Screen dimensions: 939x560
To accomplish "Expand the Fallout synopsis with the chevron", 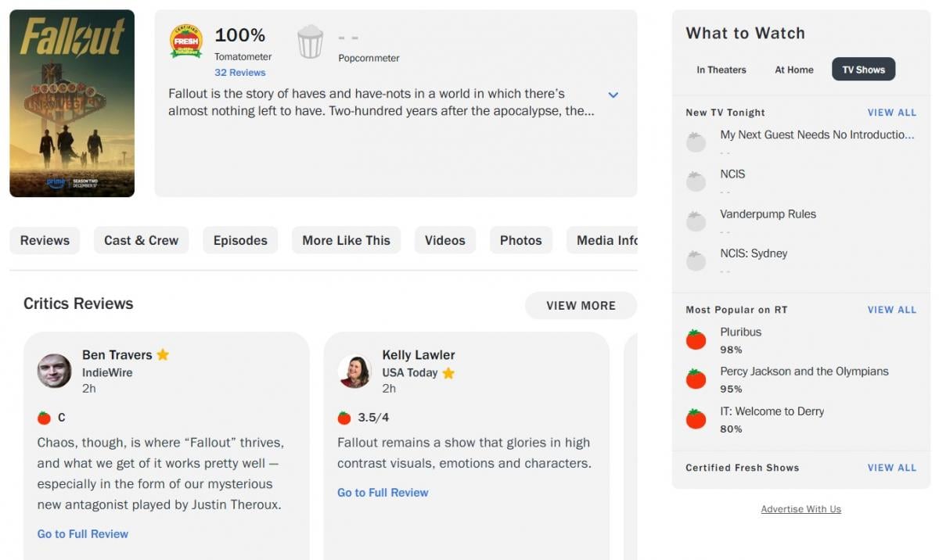I will coord(613,95).
